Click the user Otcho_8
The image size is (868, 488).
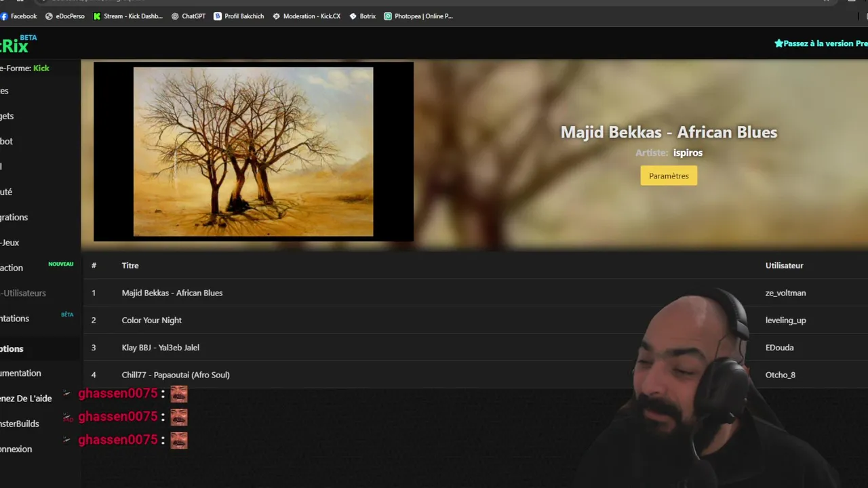click(x=781, y=374)
